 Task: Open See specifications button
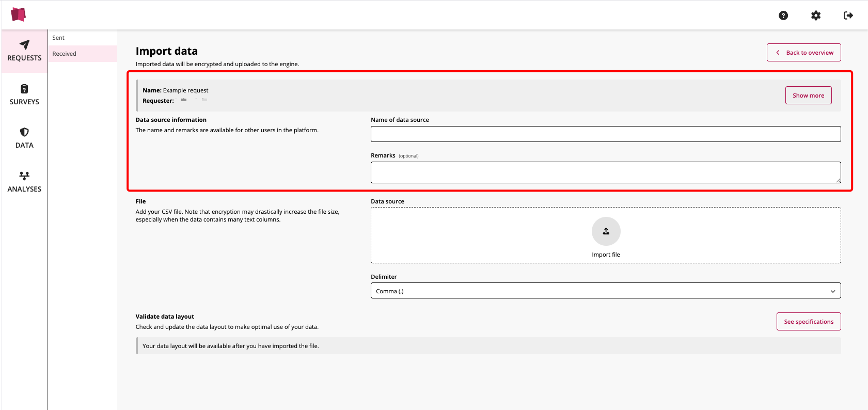[x=808, y=322]
